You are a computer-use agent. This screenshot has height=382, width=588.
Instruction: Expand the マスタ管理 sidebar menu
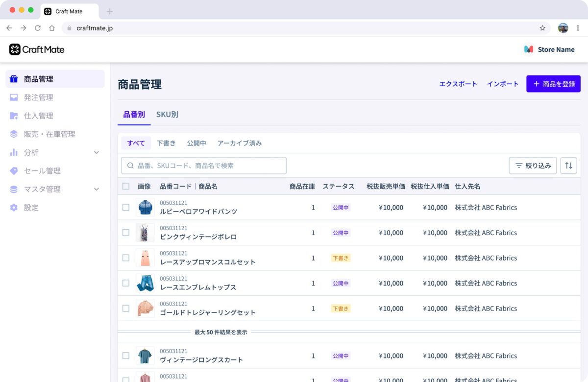coord(97,189)
